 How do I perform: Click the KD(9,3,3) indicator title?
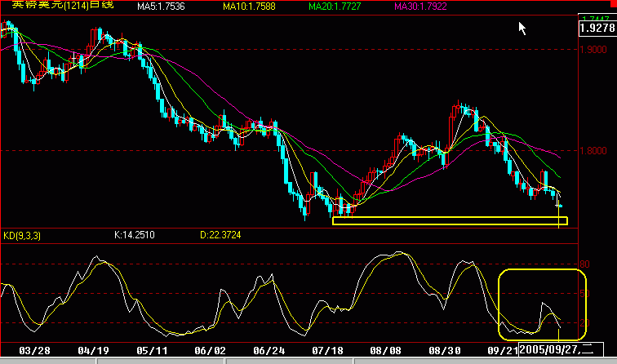(22, 236)
